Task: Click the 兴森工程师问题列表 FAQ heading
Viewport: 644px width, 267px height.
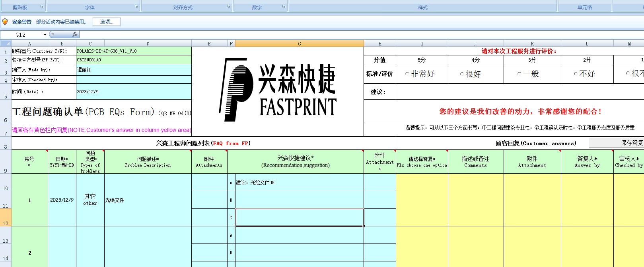Action: click(203, 143)
